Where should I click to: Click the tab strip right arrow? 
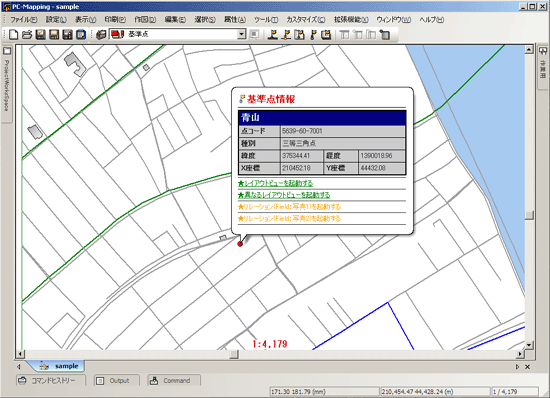click(517, 366)
